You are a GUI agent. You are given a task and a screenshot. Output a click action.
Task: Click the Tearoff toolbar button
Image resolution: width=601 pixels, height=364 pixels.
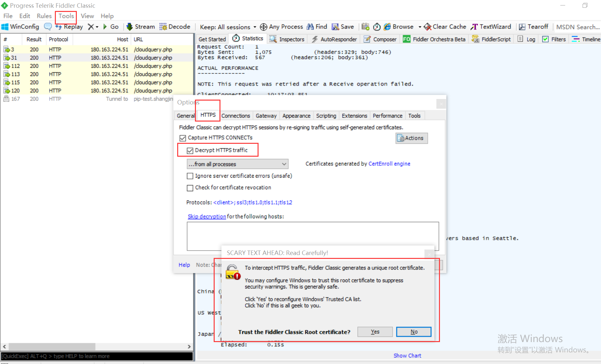(x=534, y=27)
